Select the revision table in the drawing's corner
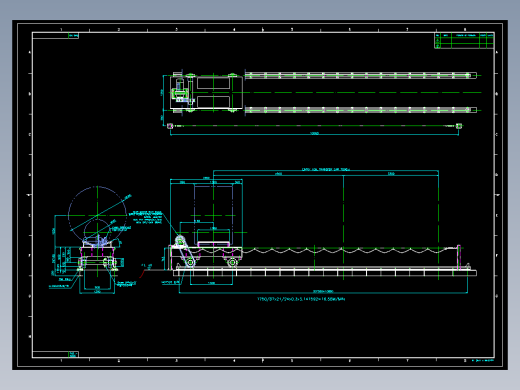 point(464,41)
